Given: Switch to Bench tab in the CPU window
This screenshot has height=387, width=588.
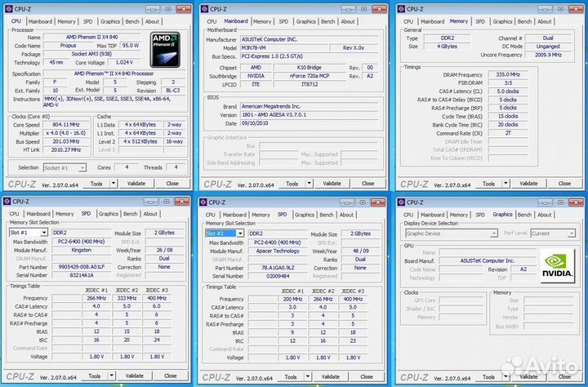Looking at the screenshot, I should (x=132, y=22).
